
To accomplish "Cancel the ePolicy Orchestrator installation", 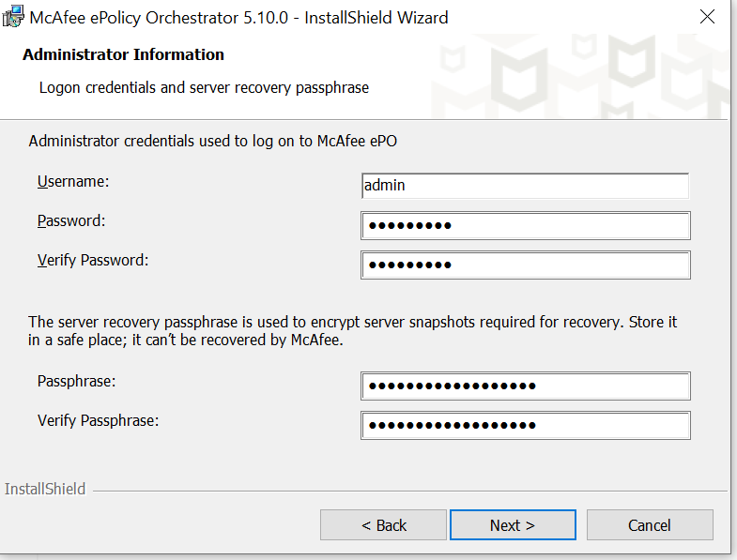I will [650, 525].
